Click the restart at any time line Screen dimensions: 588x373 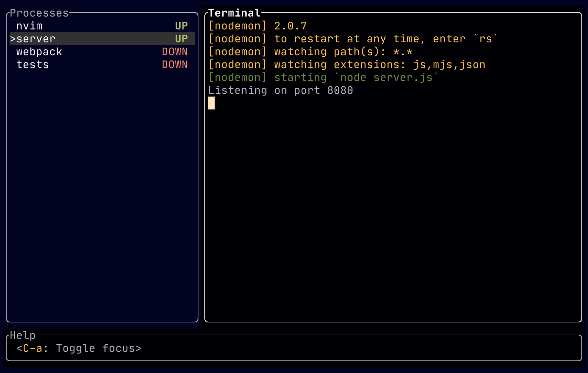pos(353,38)
